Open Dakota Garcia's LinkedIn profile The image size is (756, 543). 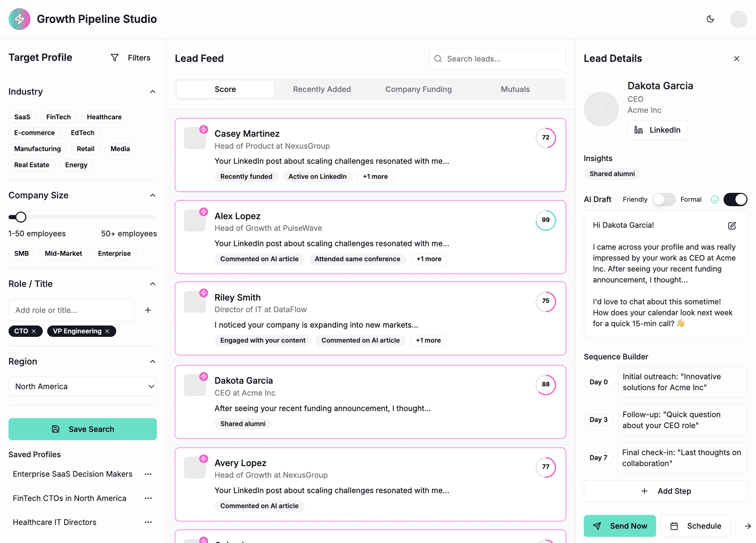click(657, 130)
